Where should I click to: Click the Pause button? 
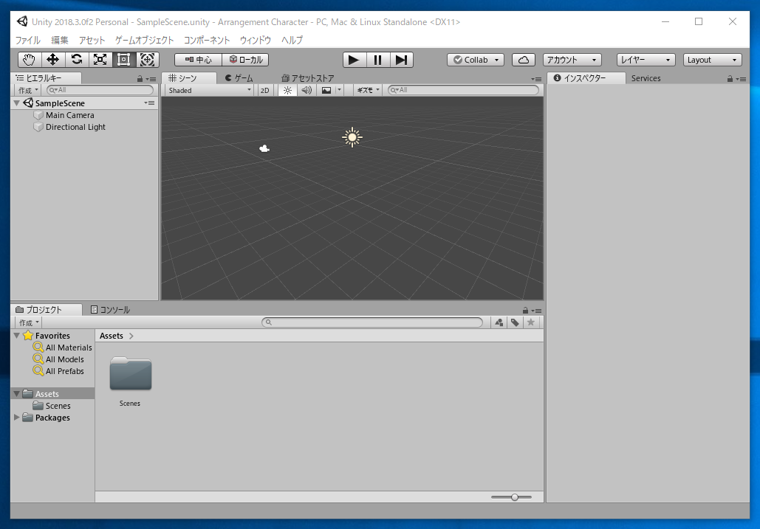(x=378, y=60)
